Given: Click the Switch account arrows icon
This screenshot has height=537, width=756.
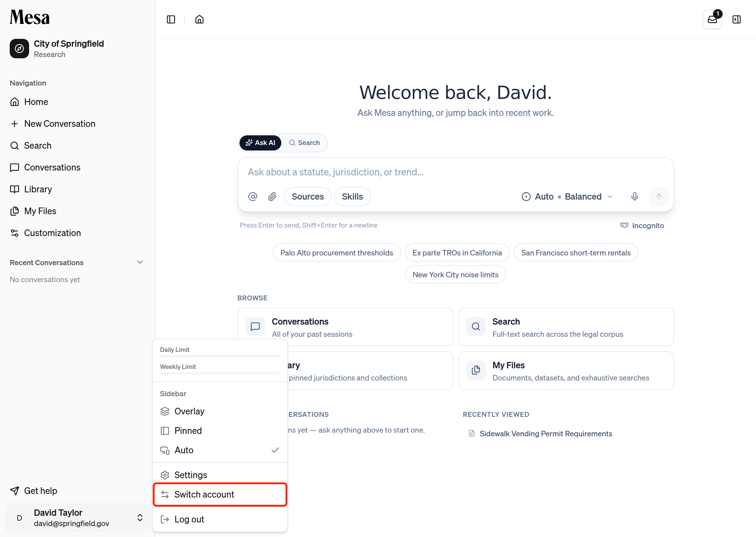Looking at the screenshot, I should click(165, 495).
